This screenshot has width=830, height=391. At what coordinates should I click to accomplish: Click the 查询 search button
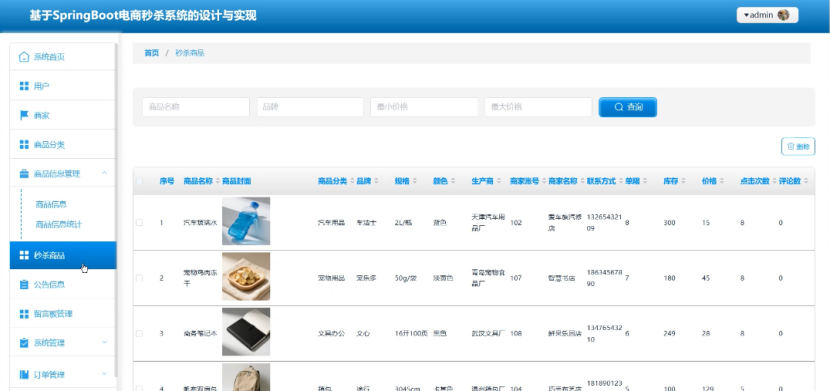click(628, 107)
